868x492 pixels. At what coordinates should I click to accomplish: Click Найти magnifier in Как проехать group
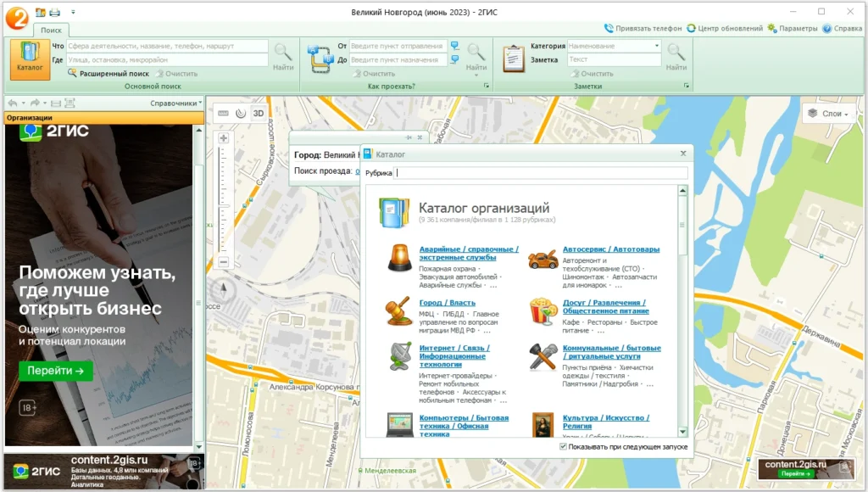476,57
